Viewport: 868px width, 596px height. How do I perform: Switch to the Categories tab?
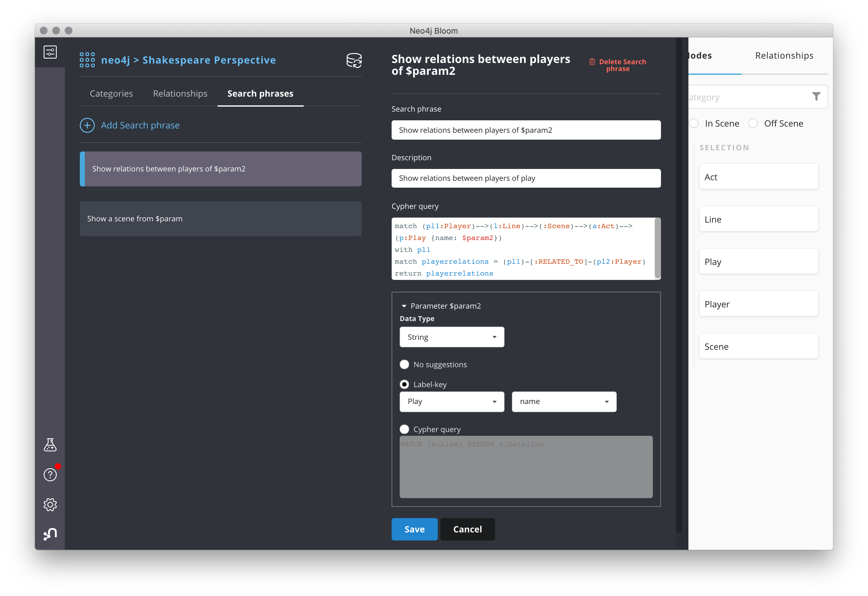[111, 93]
